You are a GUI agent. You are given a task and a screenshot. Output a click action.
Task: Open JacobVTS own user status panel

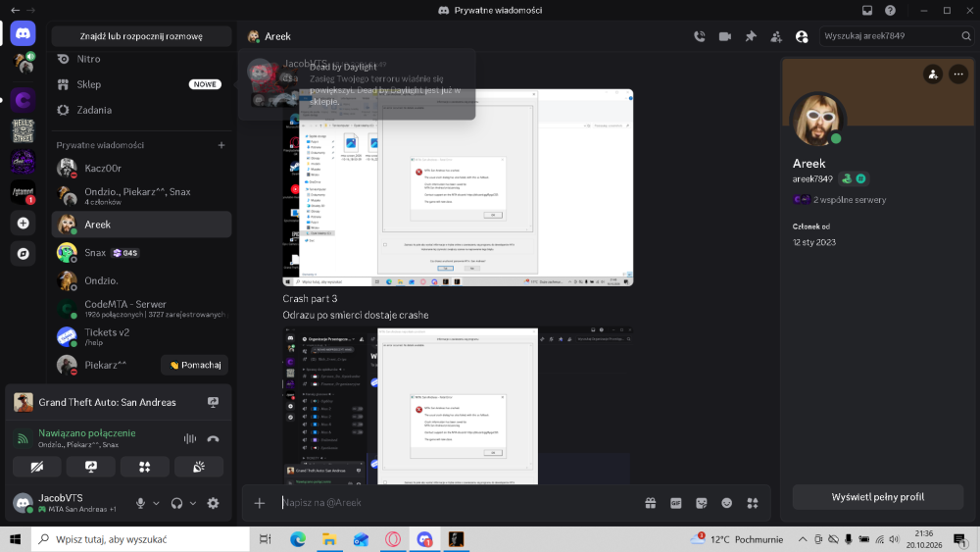[68, 503]
